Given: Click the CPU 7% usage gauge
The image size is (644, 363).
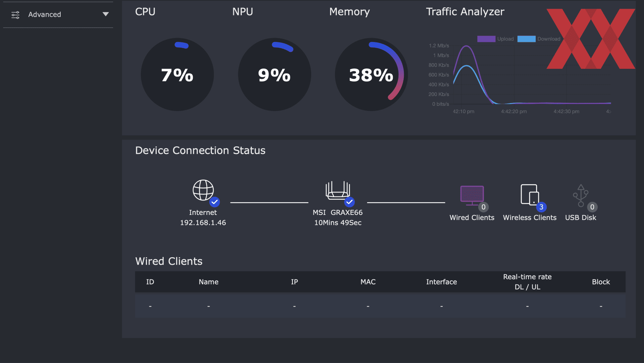Looking at the screenshot, I should (x=177, y=75).
